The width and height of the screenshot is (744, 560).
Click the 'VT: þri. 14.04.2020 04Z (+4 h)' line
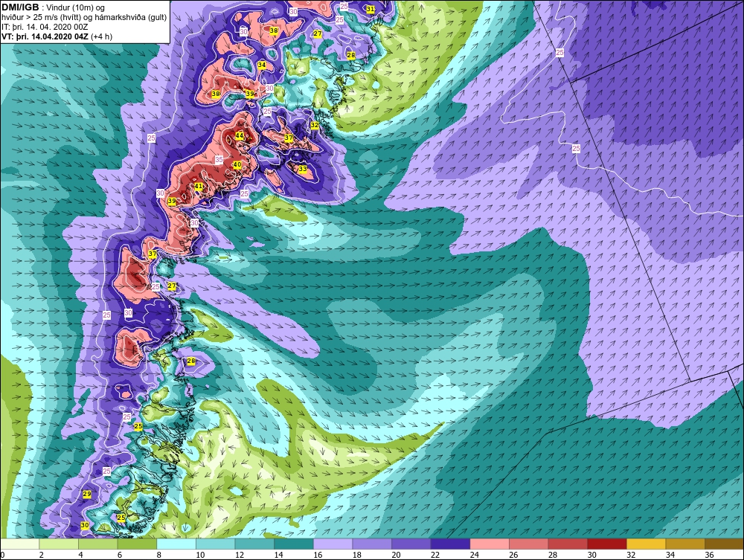tap(57, 36)
